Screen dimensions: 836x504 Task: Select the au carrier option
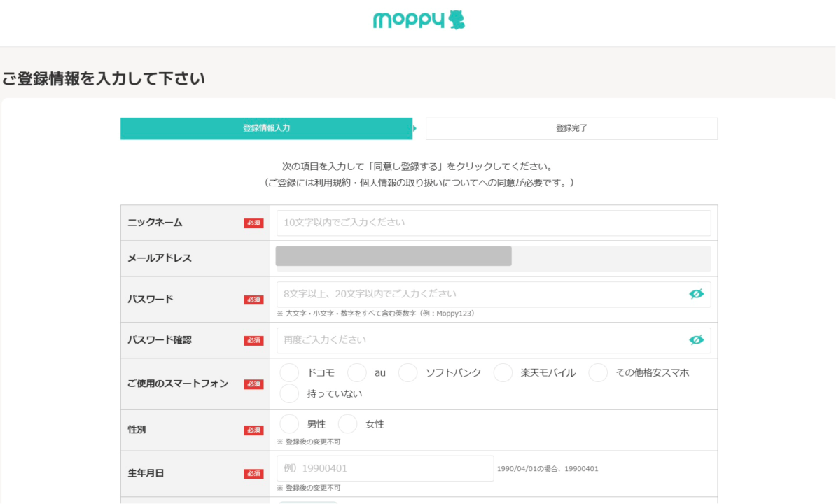pos(357,373)
